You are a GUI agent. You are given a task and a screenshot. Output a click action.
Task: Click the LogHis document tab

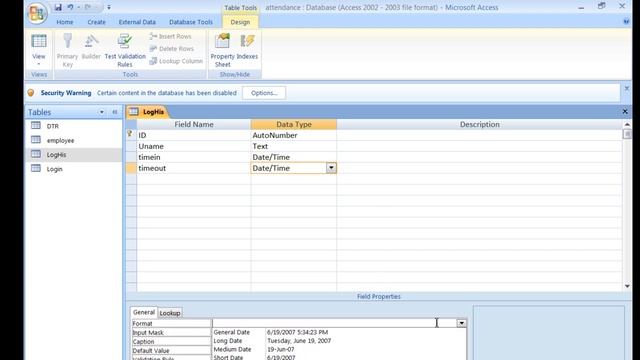pyautogui.click(x=147, y=112)
